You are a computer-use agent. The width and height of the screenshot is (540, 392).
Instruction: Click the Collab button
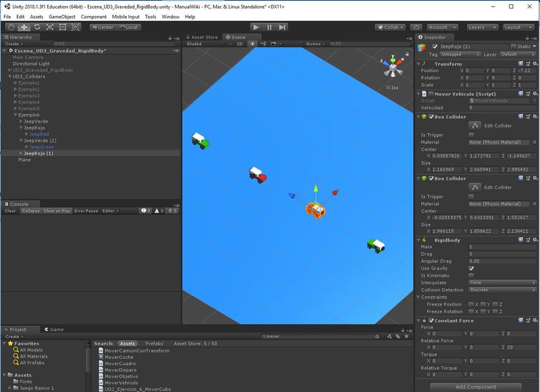(x=390, y=27)
